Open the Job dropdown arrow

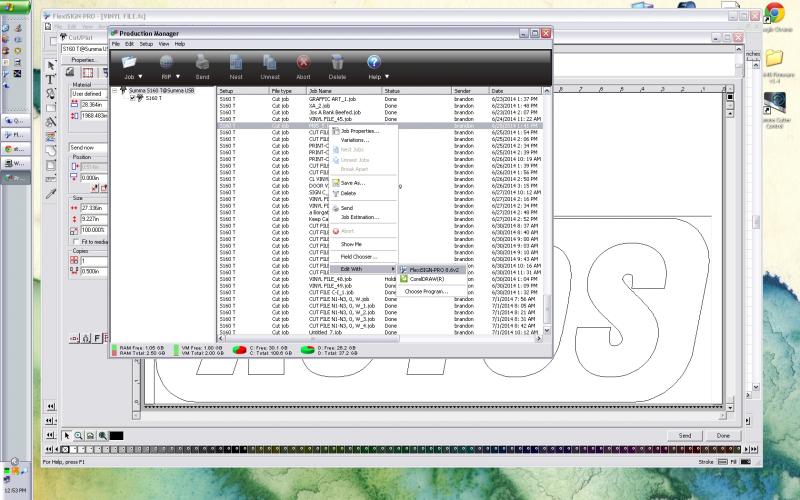coord(140,77)
